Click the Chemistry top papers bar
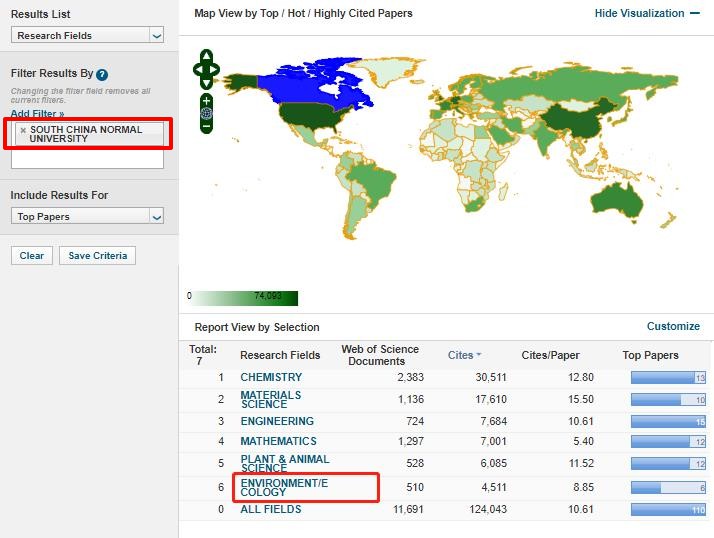The height and width of the screenshot is (538, 714). [x=668, y=377]
